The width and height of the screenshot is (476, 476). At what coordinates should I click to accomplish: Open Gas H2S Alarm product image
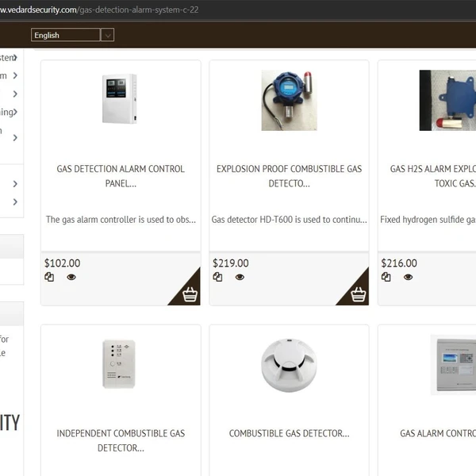point(447,101)
